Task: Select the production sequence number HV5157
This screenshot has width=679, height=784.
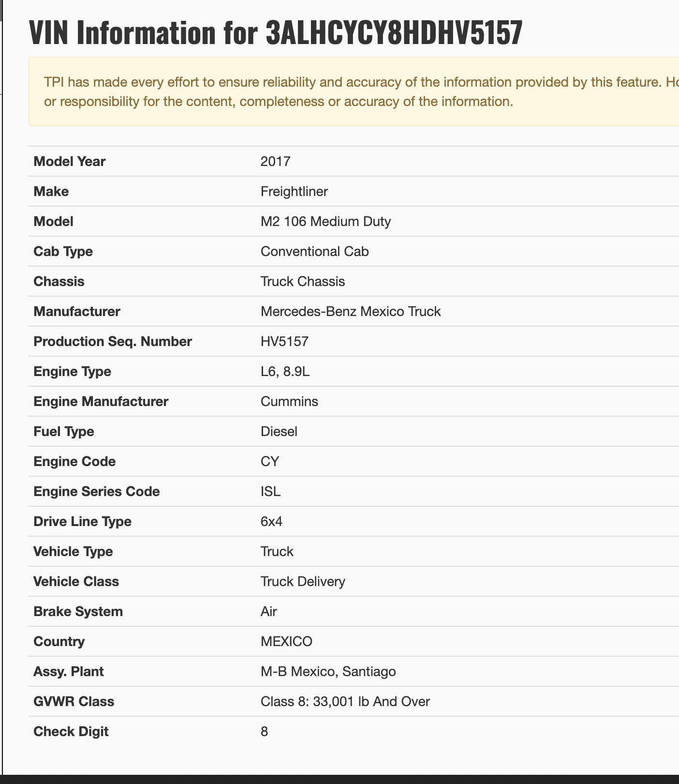Action: click(284, 341)
